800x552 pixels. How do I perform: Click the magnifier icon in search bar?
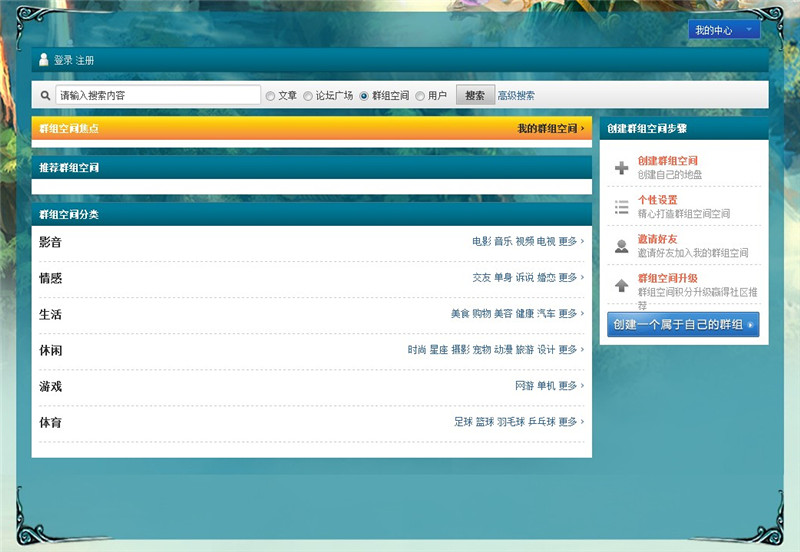click(x=45, y=95)
